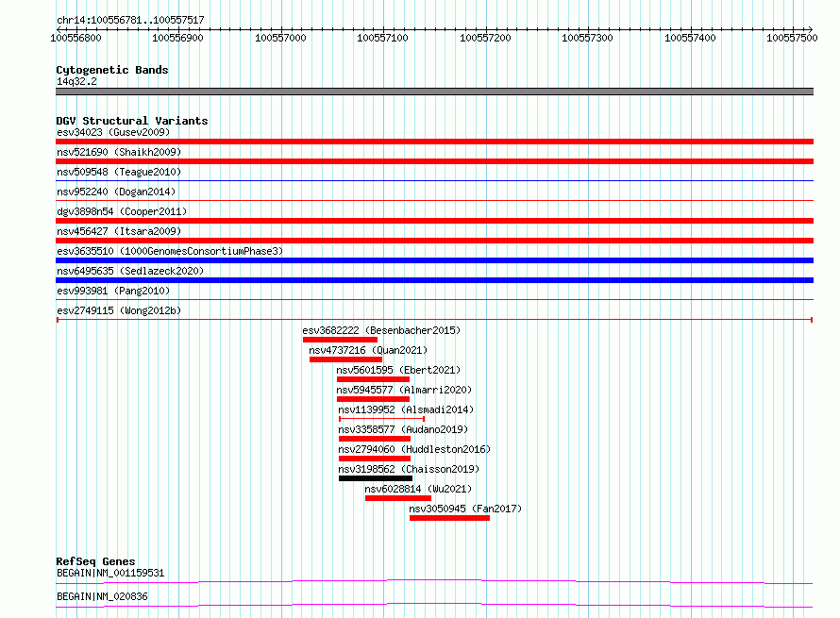The width and height of the screenshot is (840, 618).
Task: Open the nsv4737216 (Quan2021) label
Action: pos(368,350)
